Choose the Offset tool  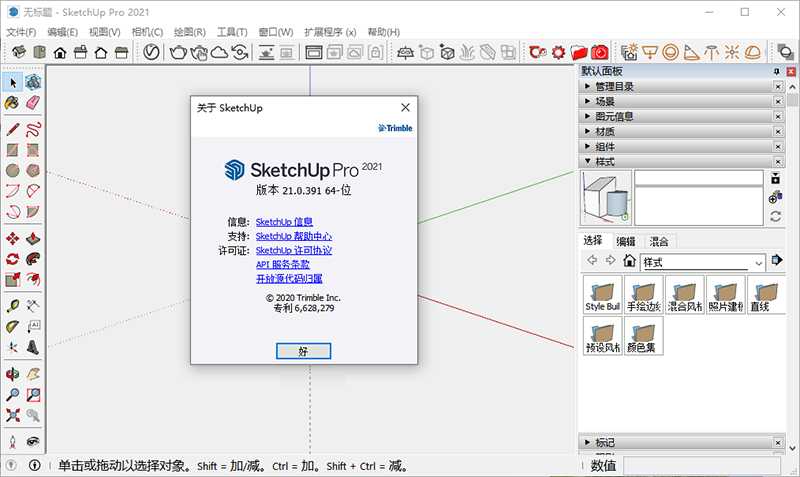(33, 279)
